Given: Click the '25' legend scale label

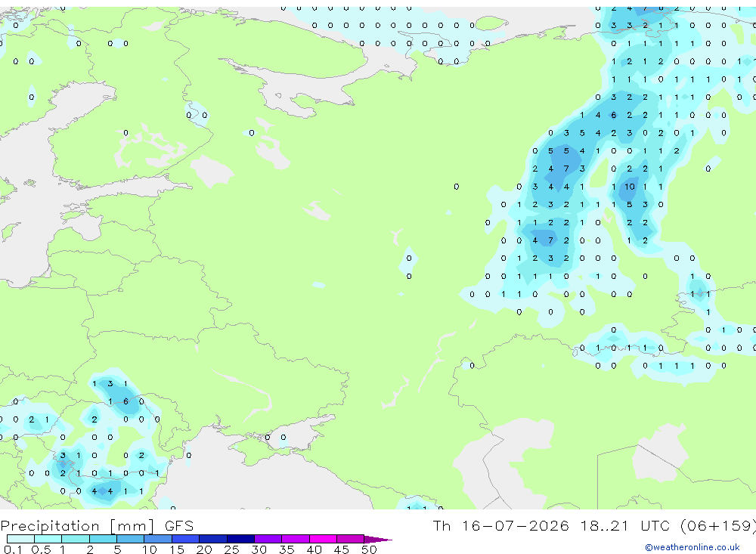Looking at the screenshot, I should click(231, 549).
